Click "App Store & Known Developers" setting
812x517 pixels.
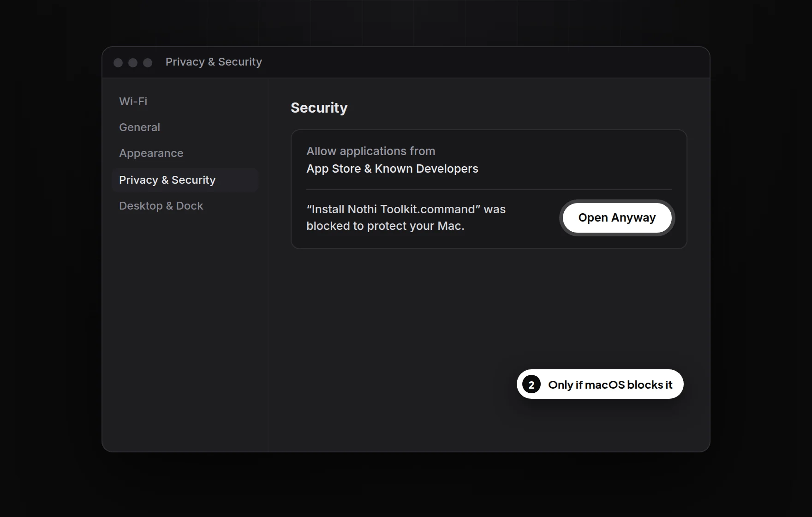click(392, 169)
